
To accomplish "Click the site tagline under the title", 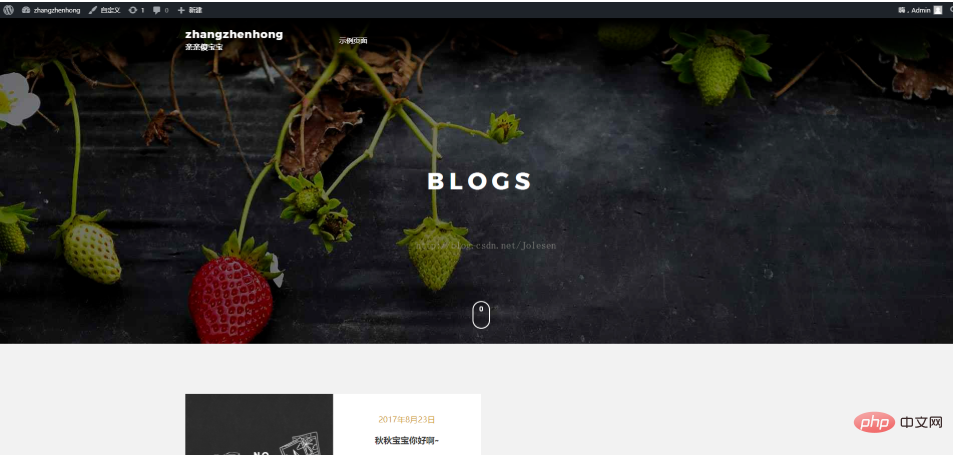I will pos(204,47).
